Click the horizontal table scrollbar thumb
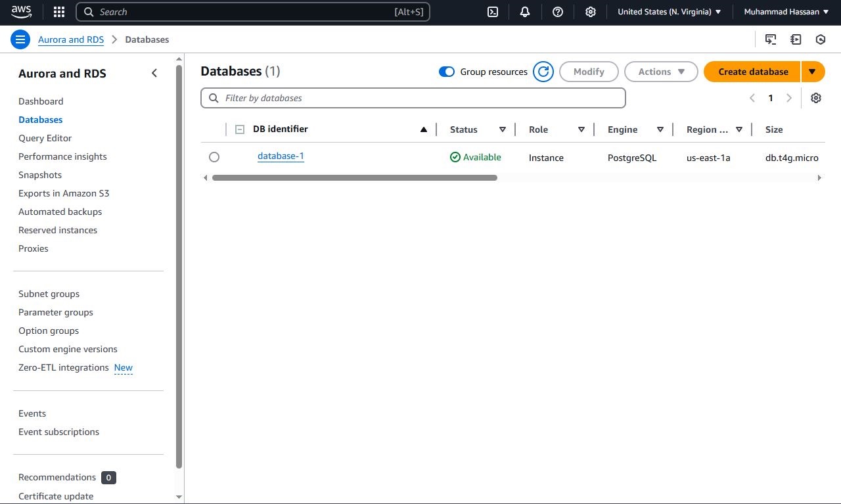This screenshot has height=504, width=841. (x=355, y=177)
